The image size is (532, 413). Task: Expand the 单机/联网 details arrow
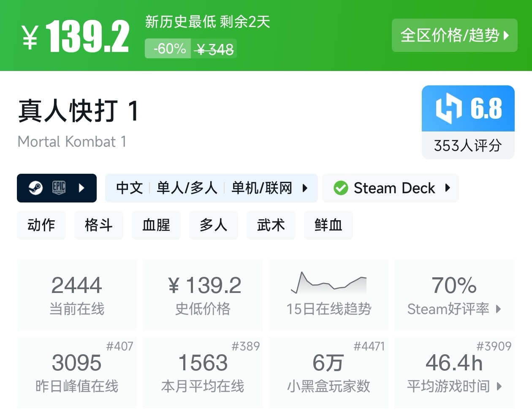pos(305,188)
